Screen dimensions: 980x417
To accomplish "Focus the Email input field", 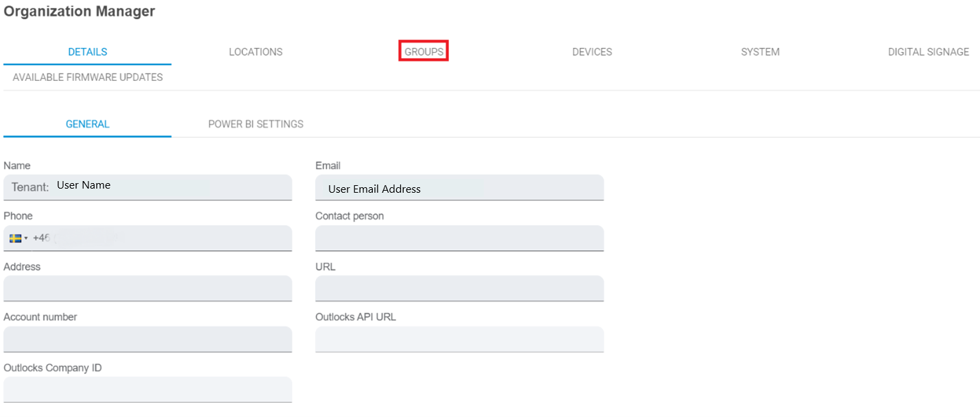I will 459,188.
